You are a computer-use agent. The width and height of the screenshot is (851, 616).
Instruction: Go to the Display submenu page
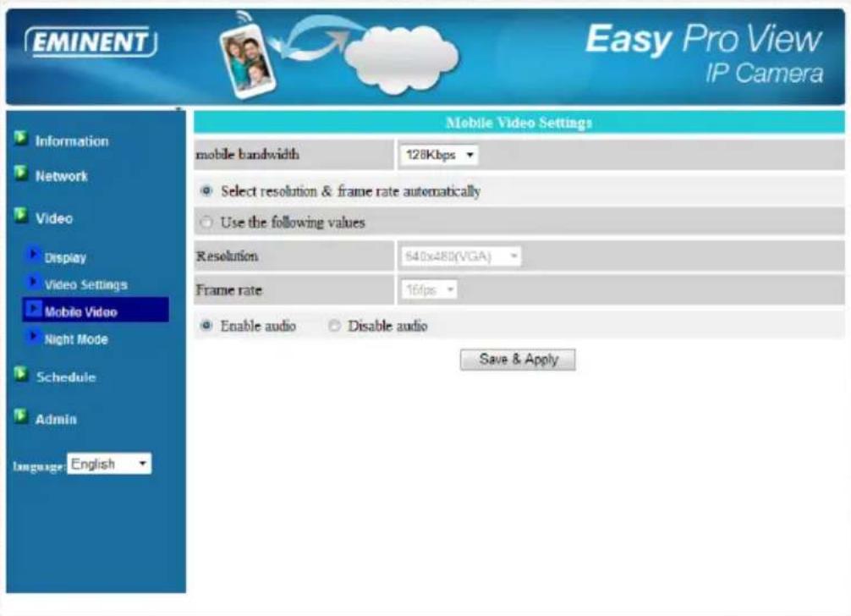tap(65, 257)
